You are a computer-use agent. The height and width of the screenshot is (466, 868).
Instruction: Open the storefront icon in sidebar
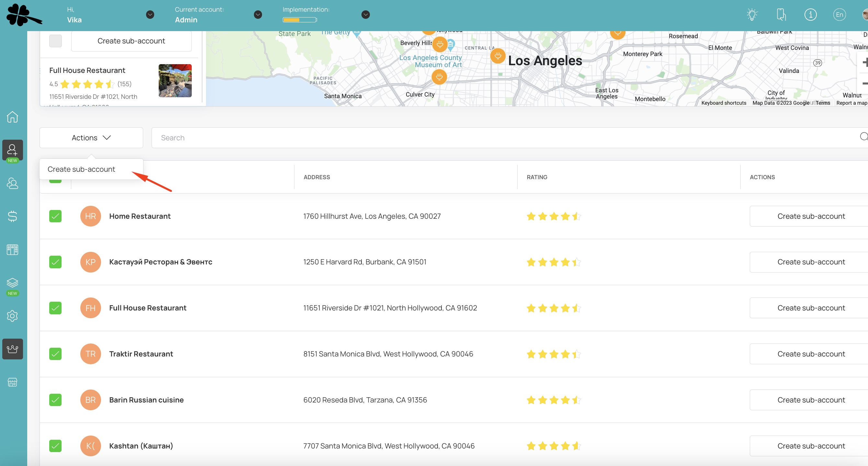coord(12,382)
